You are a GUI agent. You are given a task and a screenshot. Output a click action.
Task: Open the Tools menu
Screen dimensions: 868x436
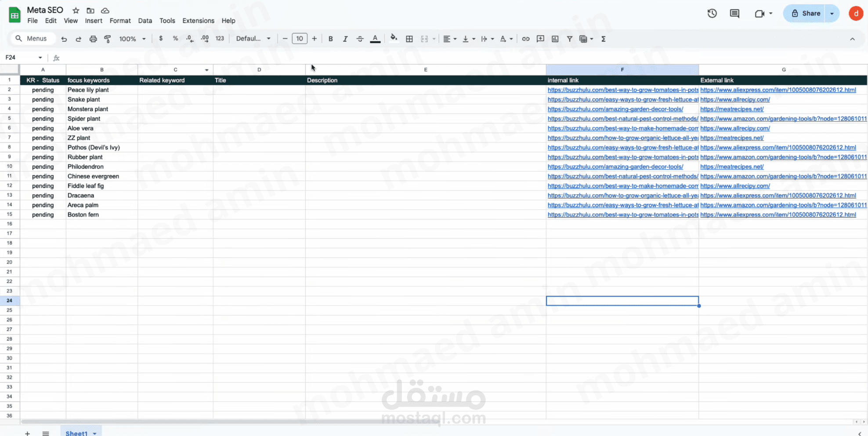tap(167, 21)
